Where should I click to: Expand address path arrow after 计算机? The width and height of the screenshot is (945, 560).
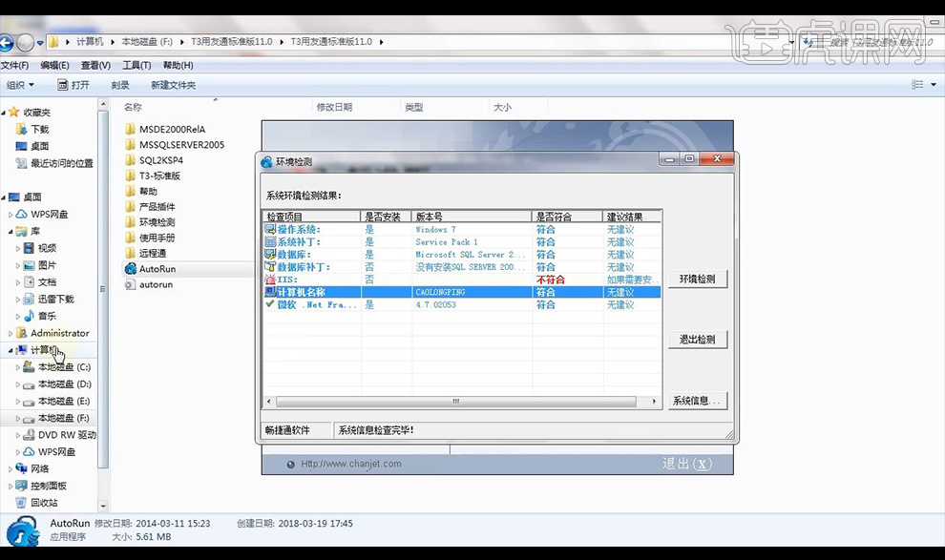pyautogui.click(x=112, y=42)
